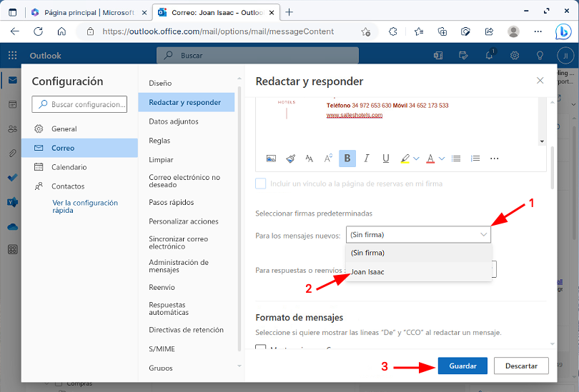Click 'Ver la configuración rápida' link
579x392 pixels.
point(85,206)
